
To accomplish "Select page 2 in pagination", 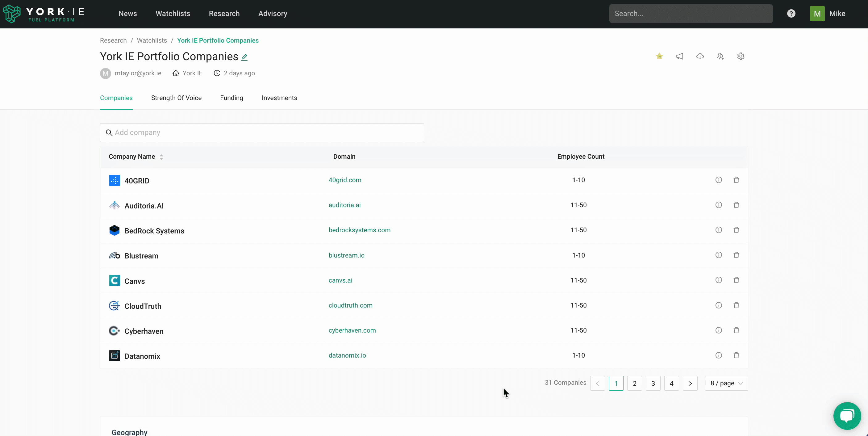I will (x=635, y=384).
